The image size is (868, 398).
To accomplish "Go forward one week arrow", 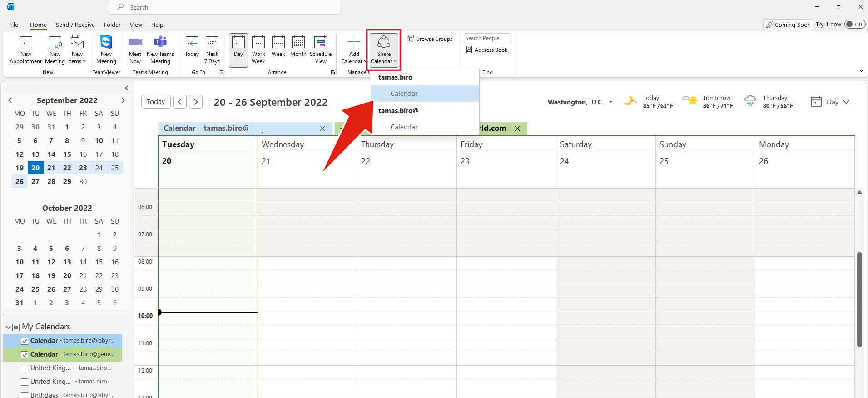I will click(196, 102).
